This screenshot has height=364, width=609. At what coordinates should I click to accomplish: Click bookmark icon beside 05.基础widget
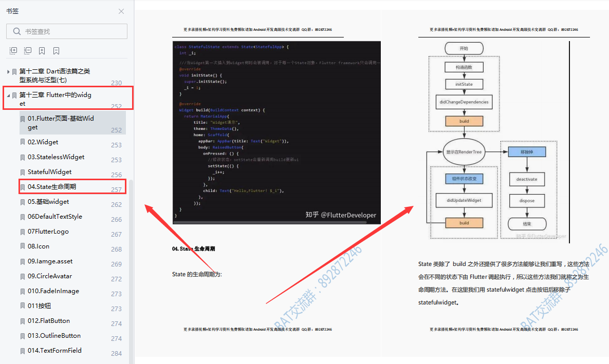pyautogui.click(x=23, y=202)
